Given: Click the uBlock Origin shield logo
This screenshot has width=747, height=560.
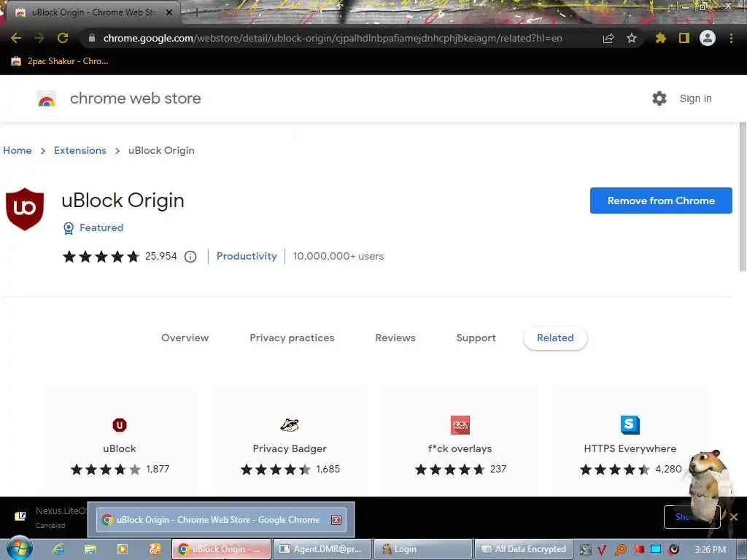Looking at the screenshot, I should pyautogui.click(x=25, y=209).
